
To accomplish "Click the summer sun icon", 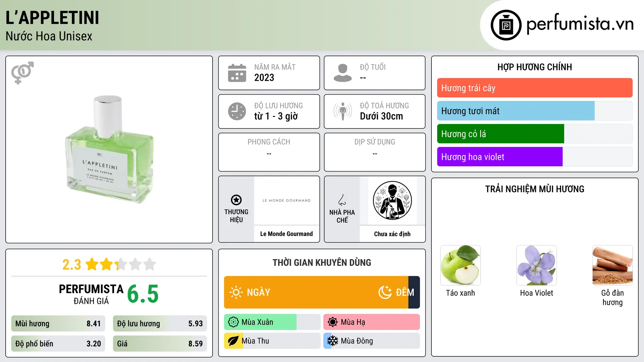I will coord(333,322).
